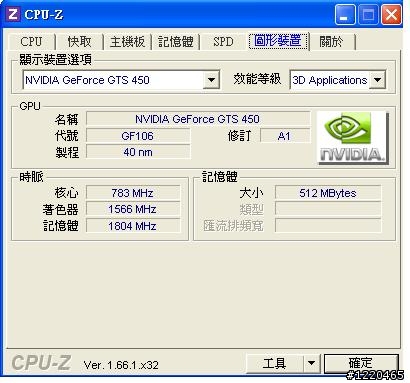Open the 快取 tab
410x383 pixels.
(x=79, y=42)
